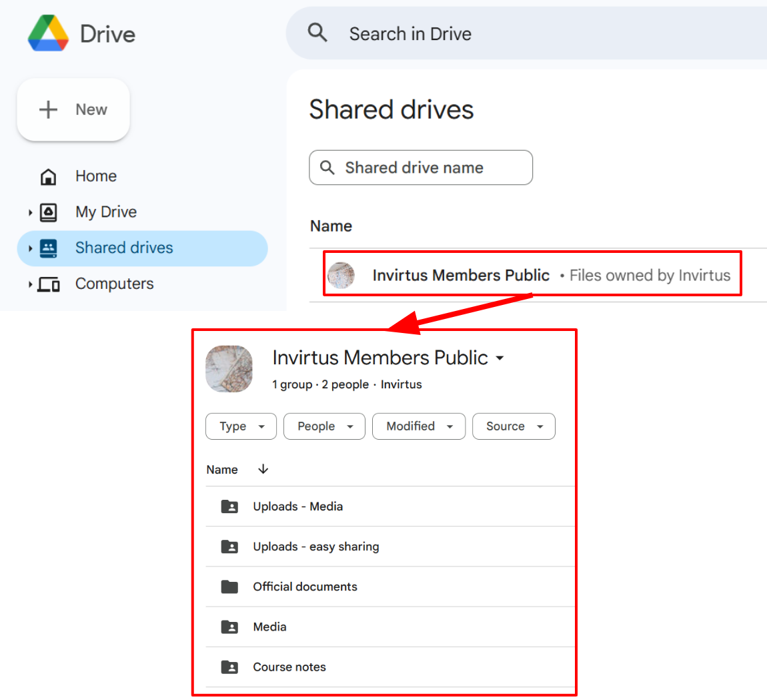This screenshot has height=700, width=767.
Task: Click the 'Files owned by Invirtus' text
Action: (650, 275)
